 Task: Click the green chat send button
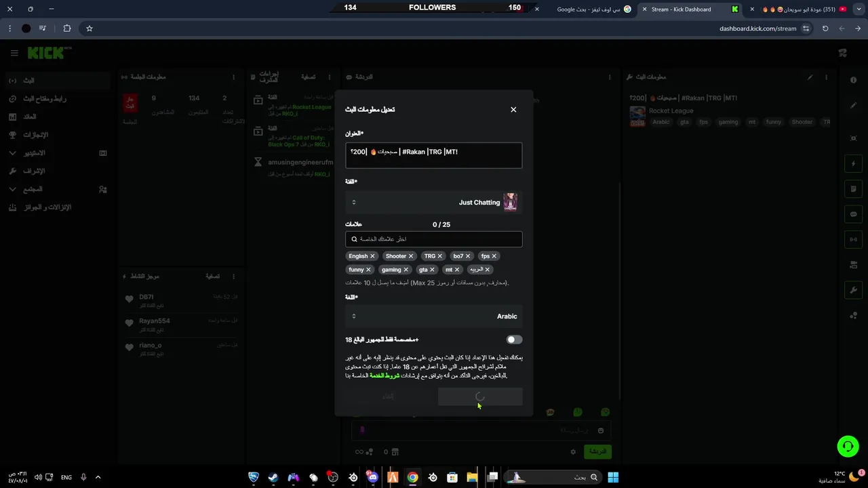[597, 451]
